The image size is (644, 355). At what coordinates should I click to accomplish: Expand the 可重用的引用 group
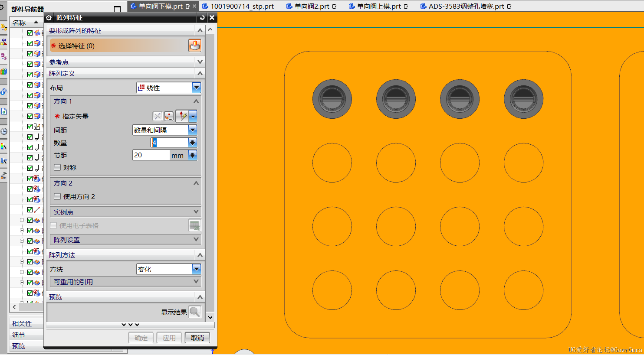196,282
